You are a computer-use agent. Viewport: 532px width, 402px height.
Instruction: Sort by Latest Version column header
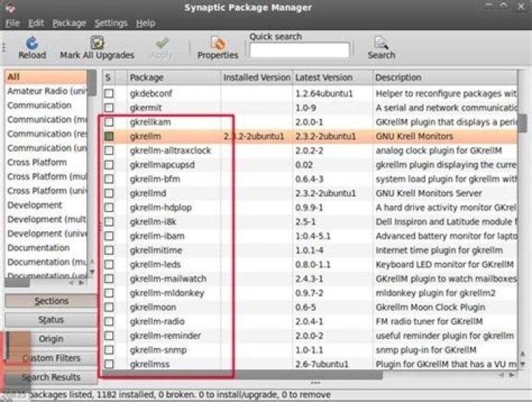[x=332, y=78]
